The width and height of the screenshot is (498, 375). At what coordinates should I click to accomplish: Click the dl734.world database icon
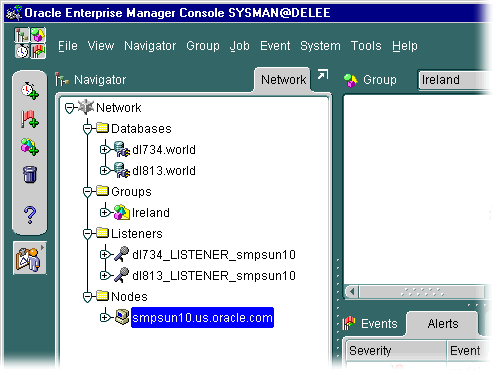tap(122, 149)
